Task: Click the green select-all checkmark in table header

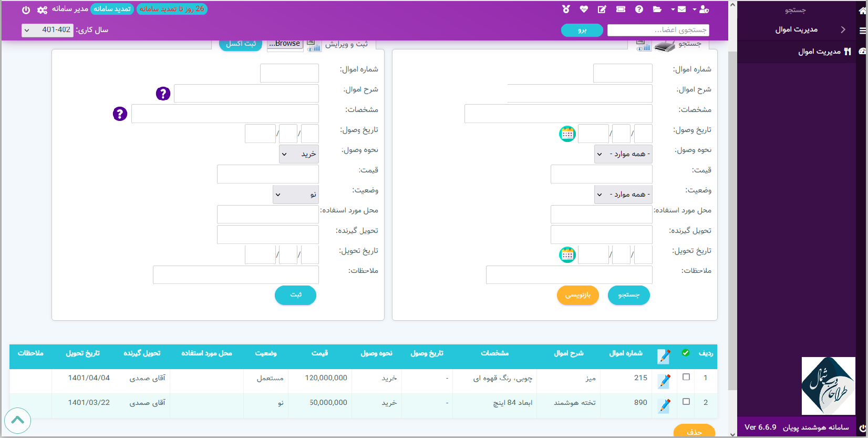Action: point(686,353)
